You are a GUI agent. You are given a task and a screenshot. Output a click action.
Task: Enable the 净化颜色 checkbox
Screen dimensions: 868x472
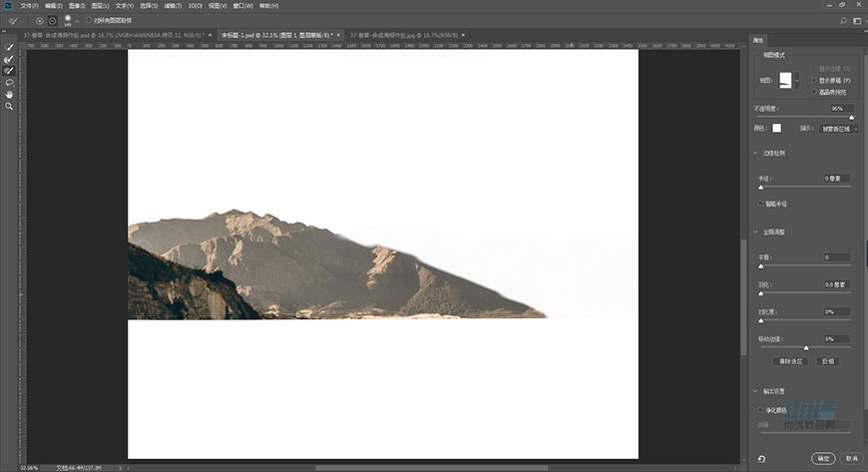coord(761,409)
